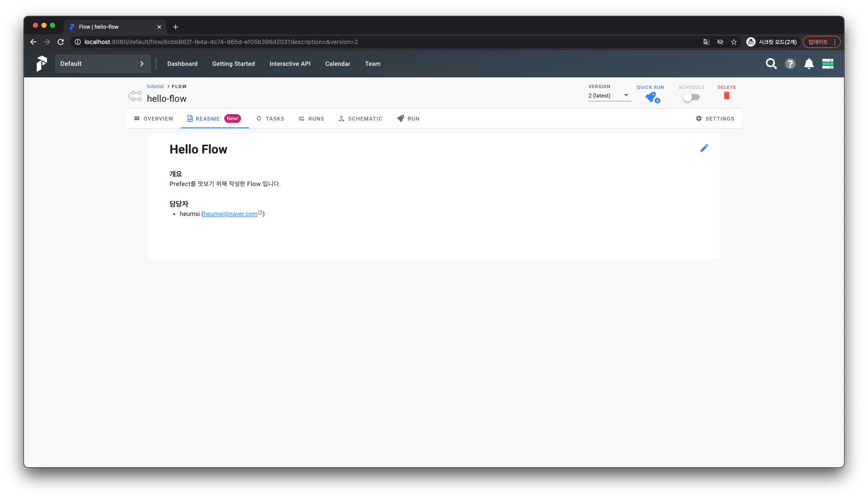Toggle the flow Schedule switch
The height and width of the screenshot is (499, 868).
[691, 97]
